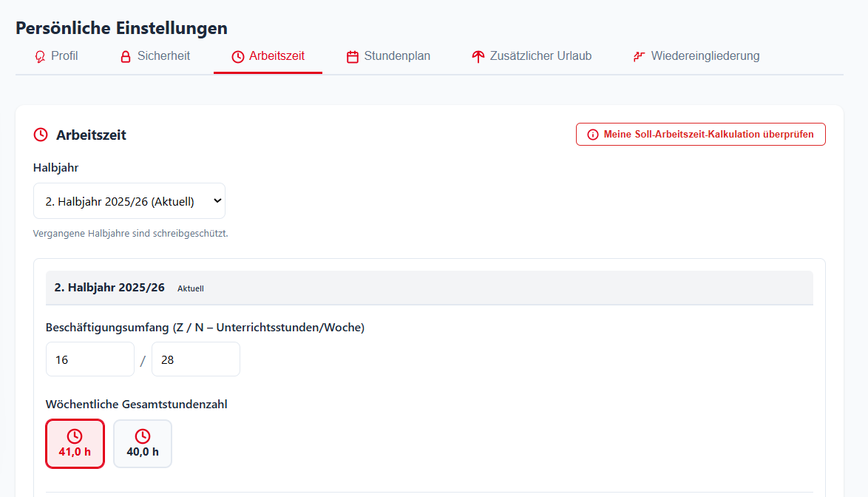
Task: Select the Arbeitszeit tab
Action: click(268, 56)
